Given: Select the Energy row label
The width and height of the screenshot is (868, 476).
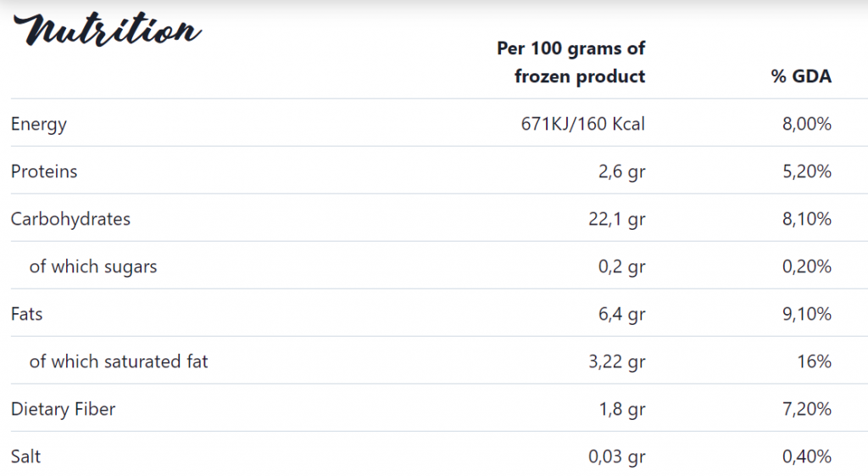Looking at the screenshot, I should [39, 124].
